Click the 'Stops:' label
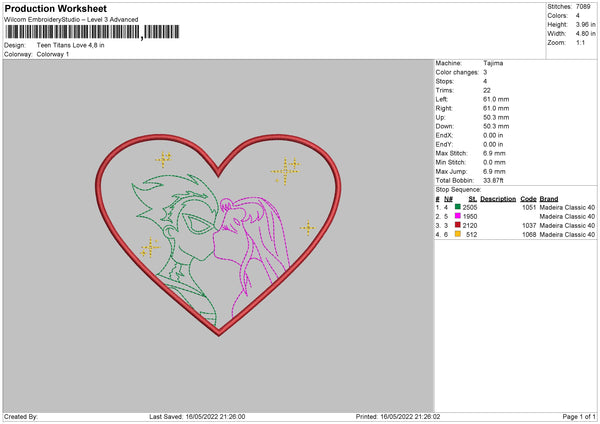This screenshot has width=600, height=424. click(445, 82)
